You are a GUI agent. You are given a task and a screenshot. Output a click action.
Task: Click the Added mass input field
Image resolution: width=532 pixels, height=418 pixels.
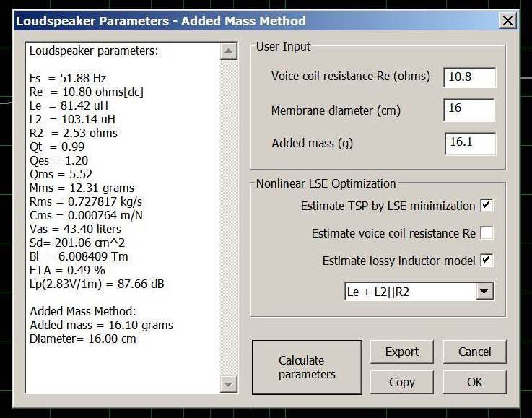(470, 144)
